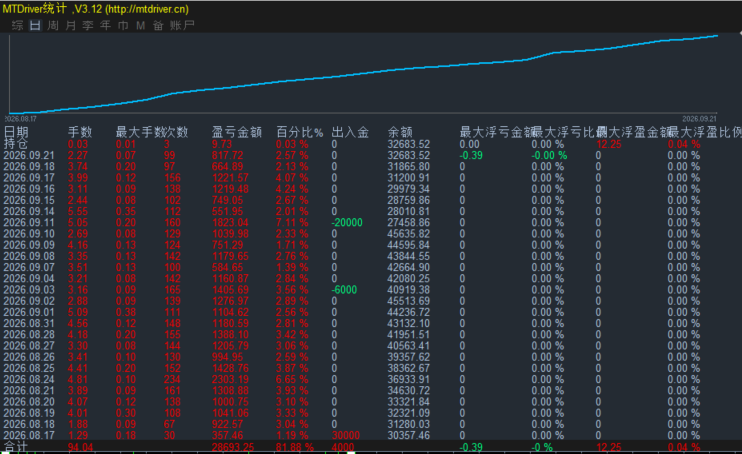Click the 日期 column header
This screenshot has width=742, height=454.
pyautogui.click(x=16, y=132)
